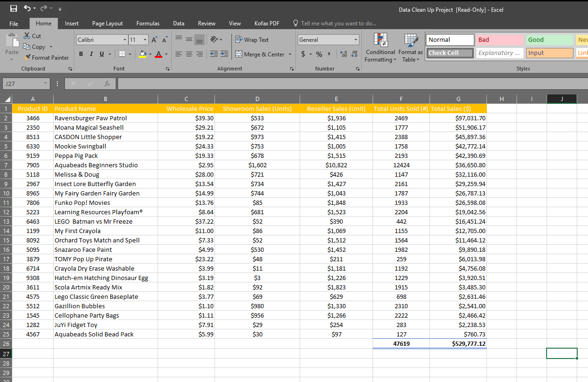This screenshot has width=588, height=382.
Task: Switch to the Review tab
Action: [207, 23]
